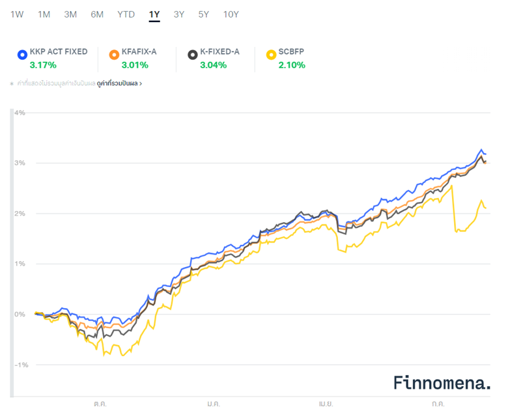Toggle the blue KKP ACT FIXED legend marker
The image size is (508, 420).
[x=22, y=55]
